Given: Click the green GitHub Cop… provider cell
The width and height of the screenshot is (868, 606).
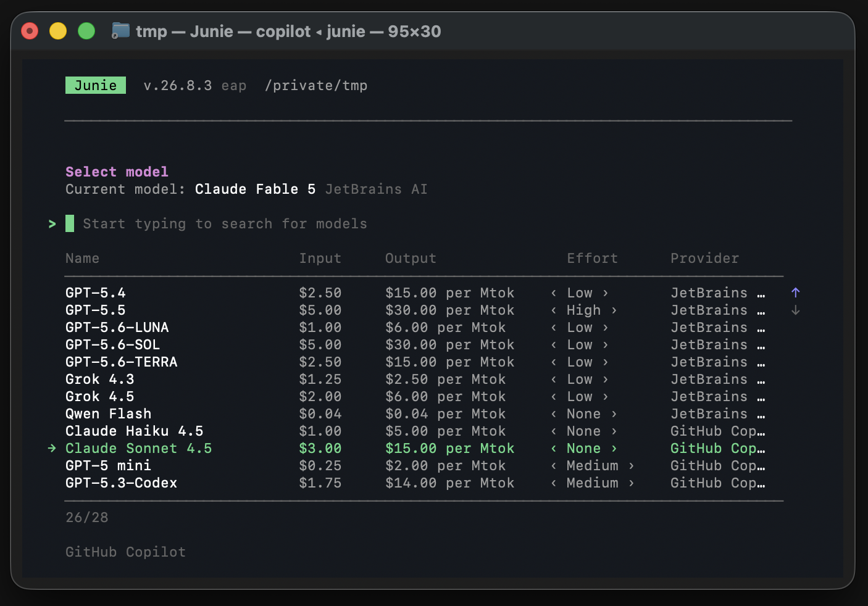Looking at the screenshot, I should [718, 449].
